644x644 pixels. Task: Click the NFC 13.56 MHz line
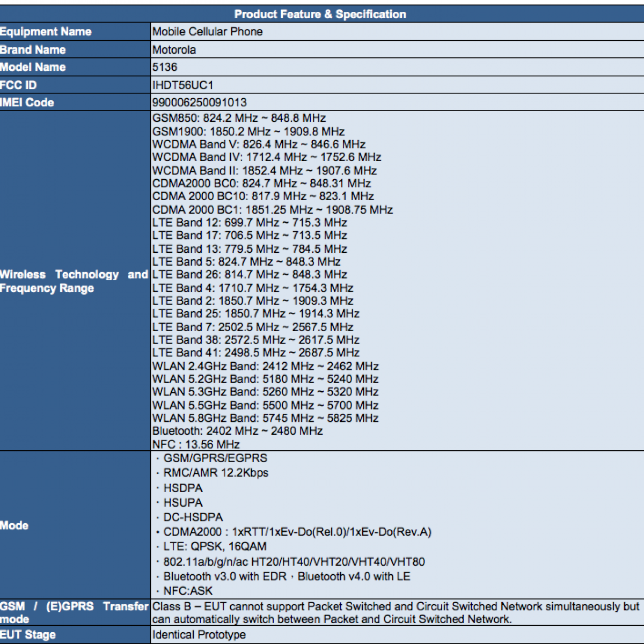pos(196,444)
